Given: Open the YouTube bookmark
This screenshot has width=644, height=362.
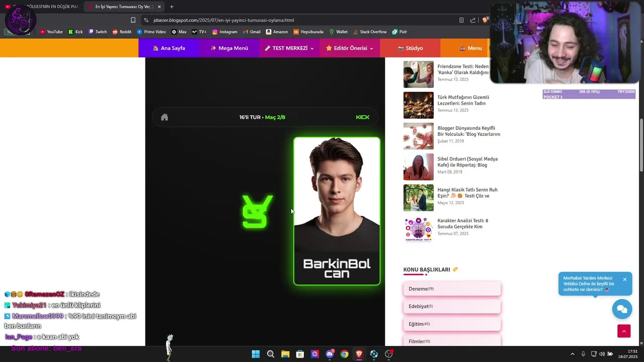Looking at the screenshot, I should coord(51,32).
